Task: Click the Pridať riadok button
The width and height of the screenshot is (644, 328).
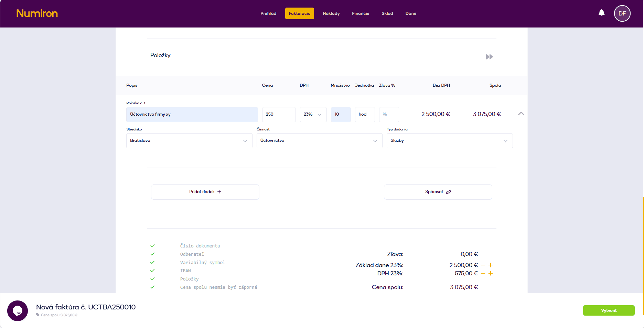Action: point(205,192)
